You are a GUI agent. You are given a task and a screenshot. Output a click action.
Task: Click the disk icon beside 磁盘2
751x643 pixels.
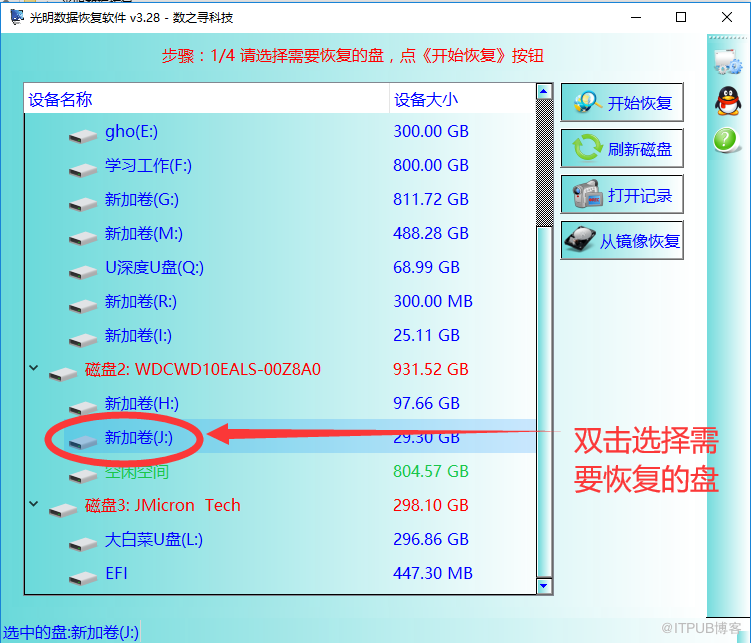[63, 374]
